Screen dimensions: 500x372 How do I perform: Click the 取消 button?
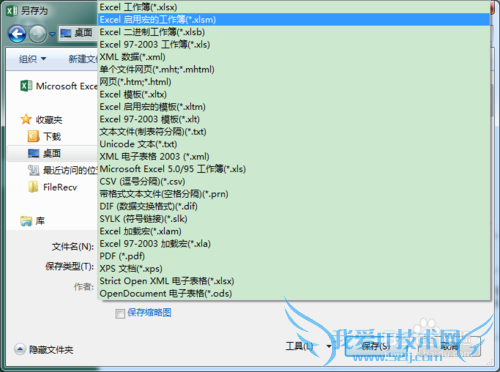449,347
